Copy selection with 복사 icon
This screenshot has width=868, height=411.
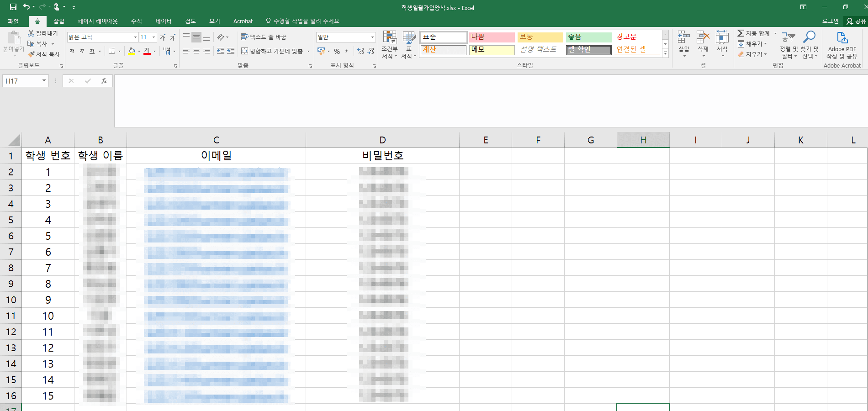coord(38,44)
